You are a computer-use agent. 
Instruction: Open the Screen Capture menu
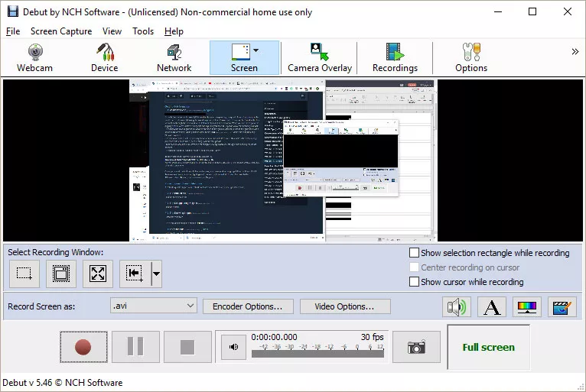[61, 31]
